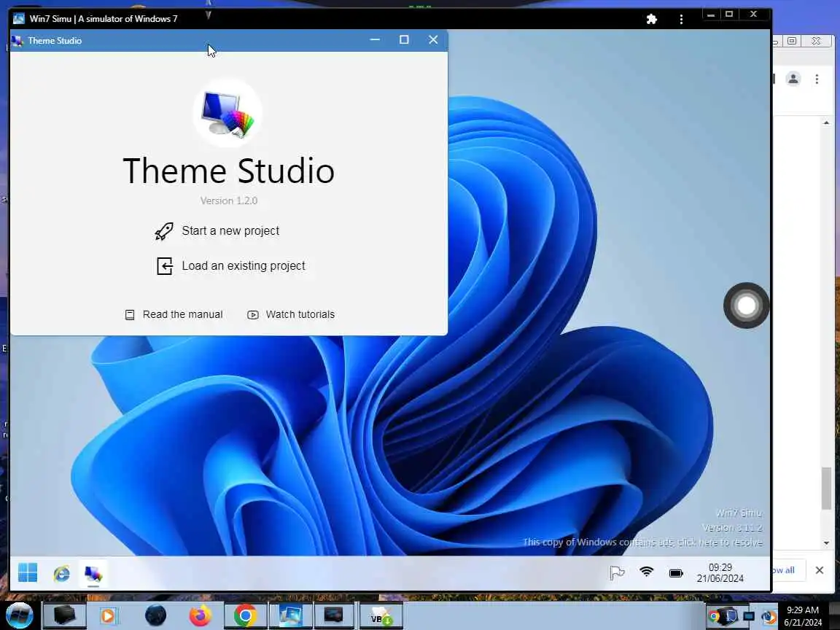This screenshot has width=840, height=630.
Task: Click the Theme Studio logo image
Action: [227, 113]
